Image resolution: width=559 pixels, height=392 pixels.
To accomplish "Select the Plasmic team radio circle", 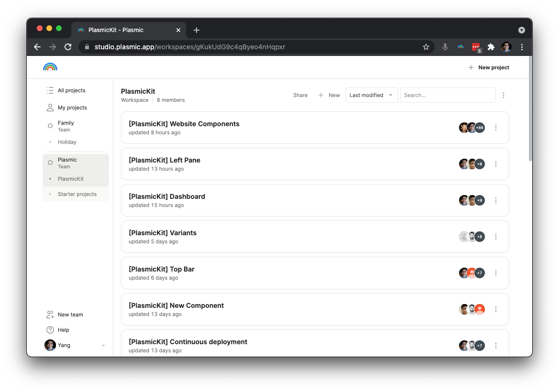I will click(x=50, y=163).
